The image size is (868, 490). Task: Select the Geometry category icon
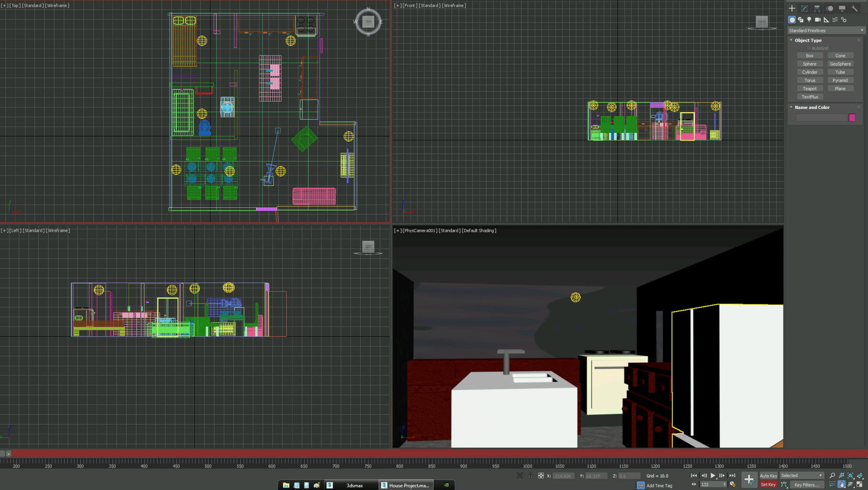point(792,20)
